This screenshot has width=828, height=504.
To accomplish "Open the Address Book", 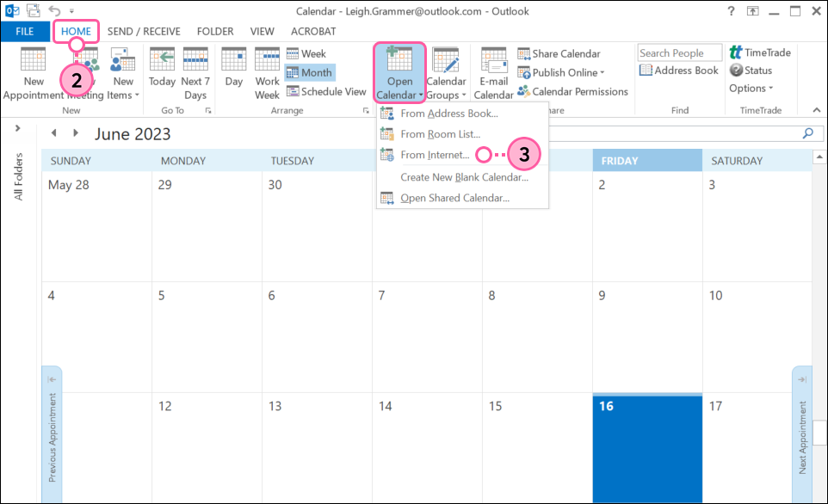I will click(x=679, y=71).
